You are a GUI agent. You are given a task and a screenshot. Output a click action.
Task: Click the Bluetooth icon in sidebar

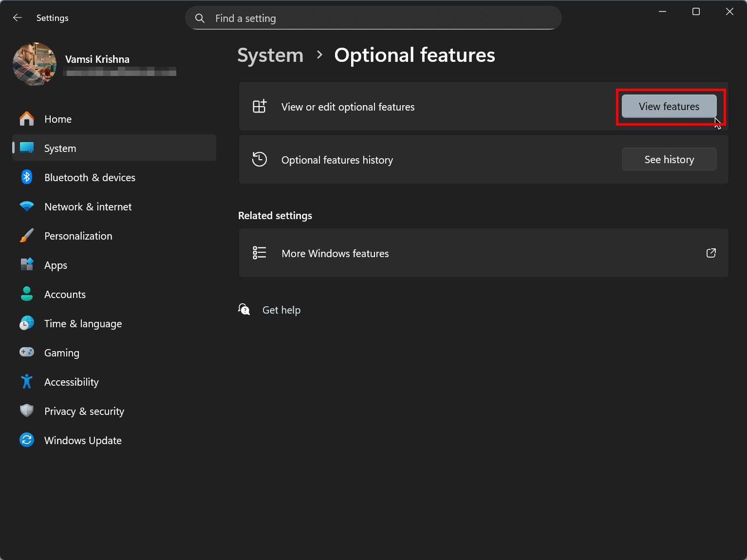click(27, 177)
